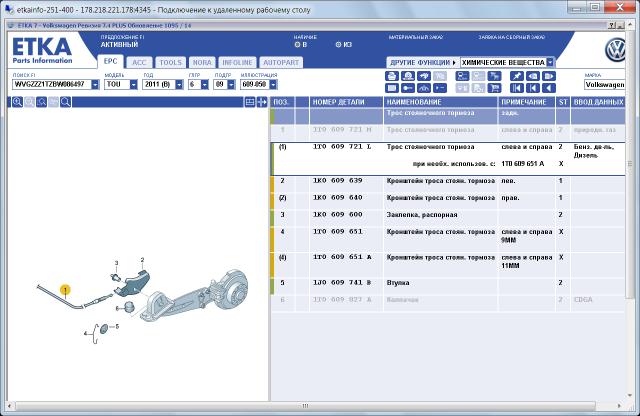This screenshot has width=640, height=416.
Task: Click the double shopping carts icon
Action: point(494,76)
